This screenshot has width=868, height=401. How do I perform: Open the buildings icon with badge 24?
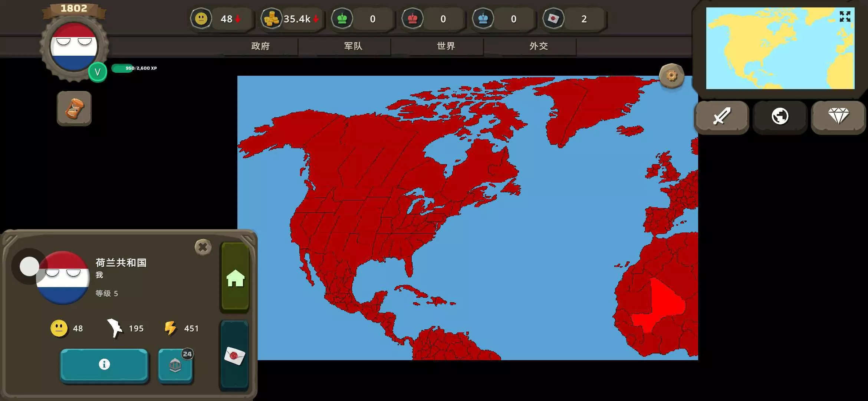pyautogui.click(x=175, y=365)
